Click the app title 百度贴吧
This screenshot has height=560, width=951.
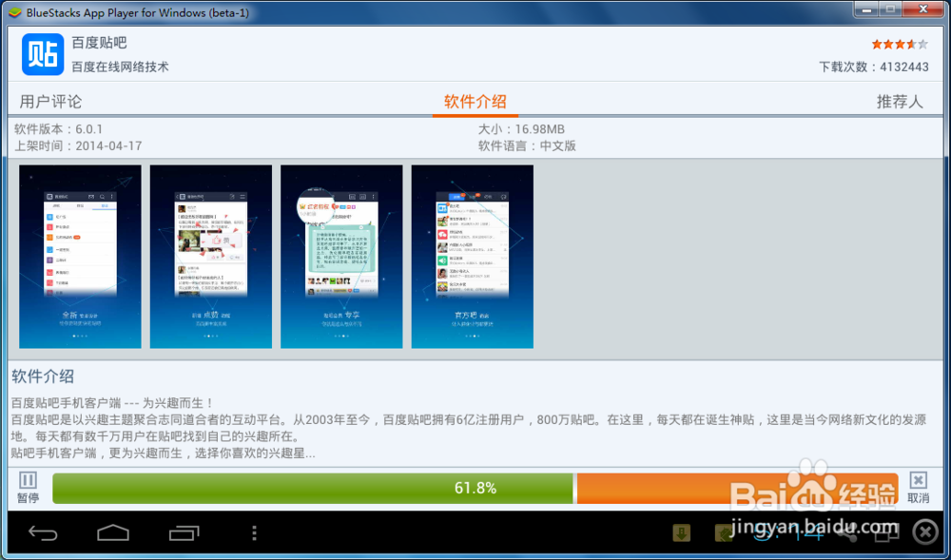100,43
